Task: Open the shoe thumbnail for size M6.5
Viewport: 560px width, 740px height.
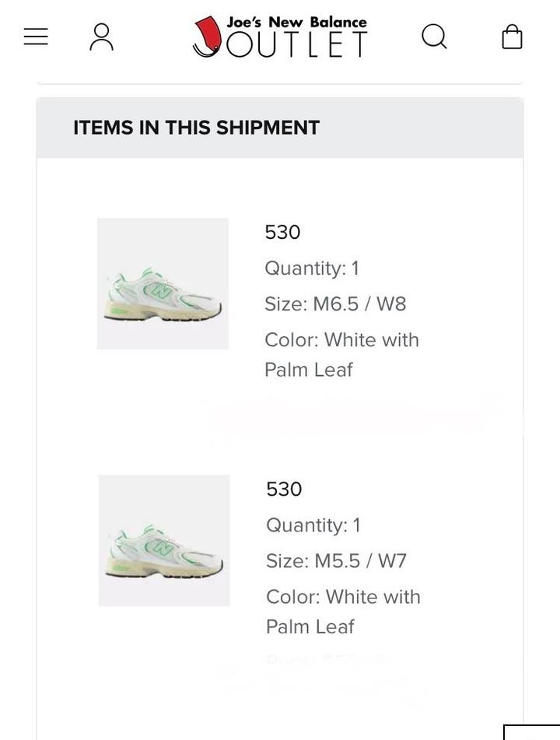Action: (x=163, y=283)
